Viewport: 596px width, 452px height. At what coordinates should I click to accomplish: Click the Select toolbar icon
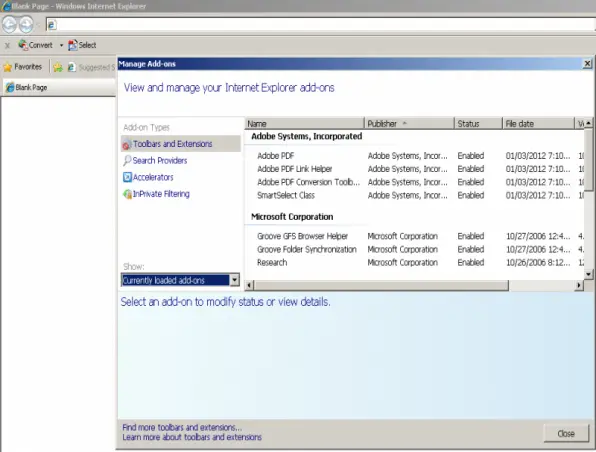click(73, 45)
